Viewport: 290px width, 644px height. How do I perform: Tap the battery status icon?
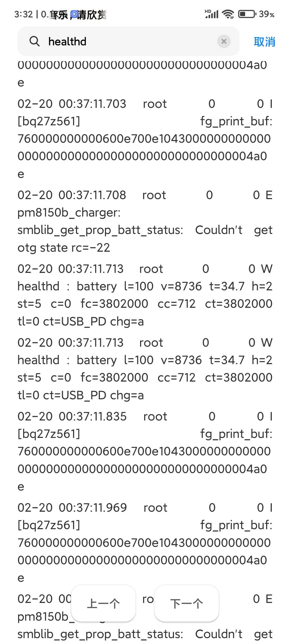pyautogui.click(x=247, y=14)
